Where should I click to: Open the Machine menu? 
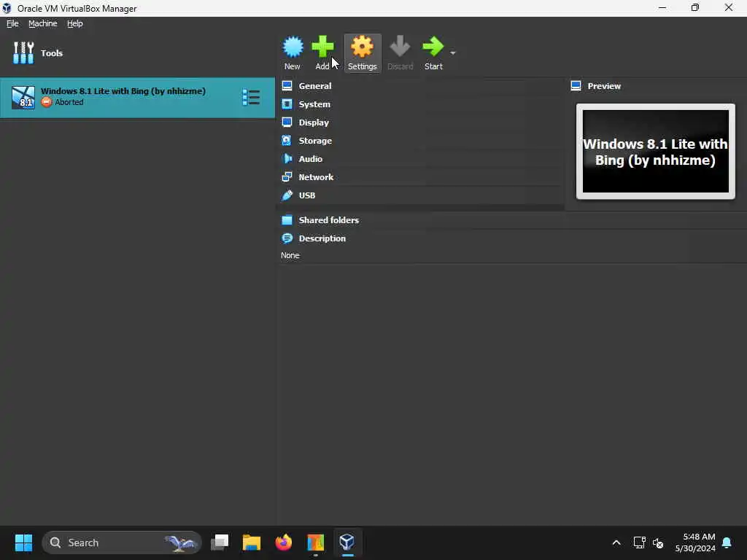[x=43, y=23]
